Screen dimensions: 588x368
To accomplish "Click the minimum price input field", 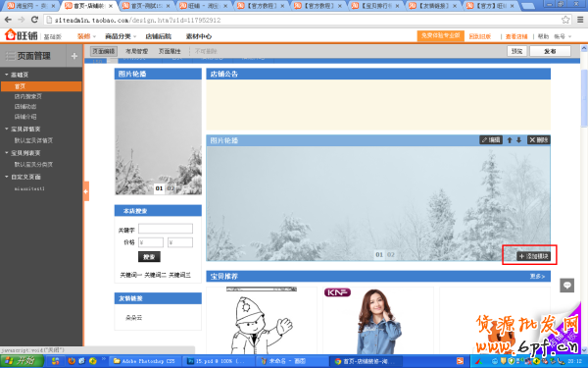I will [x=151, y=242].
